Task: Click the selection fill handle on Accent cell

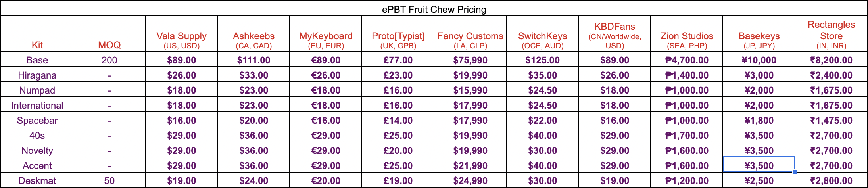Action: 795,172
